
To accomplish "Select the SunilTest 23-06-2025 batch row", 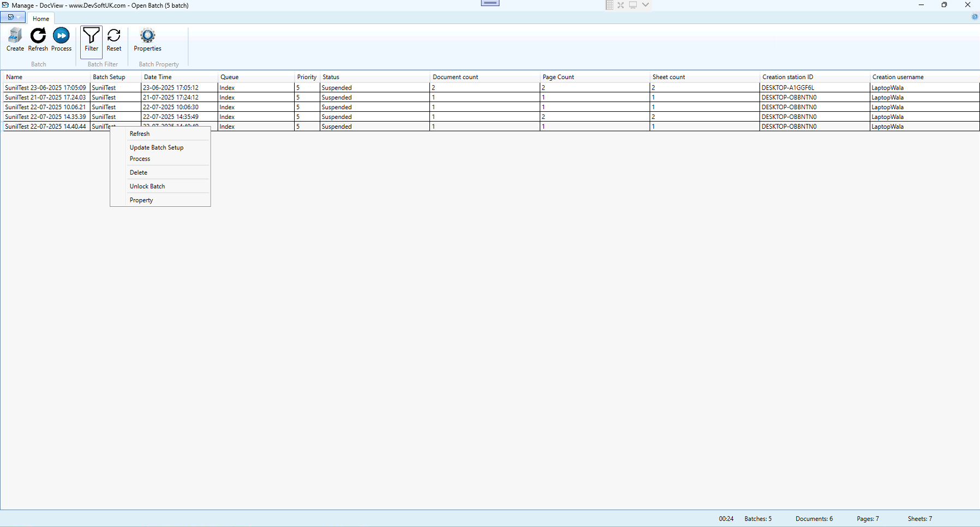I will pyautogui.click(x=45, y=87).
